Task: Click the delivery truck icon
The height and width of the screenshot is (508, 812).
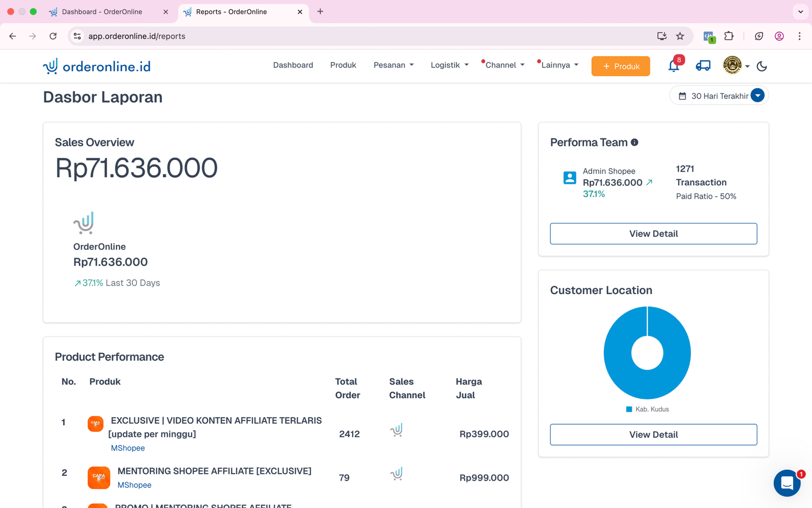Action: [703, 66]
